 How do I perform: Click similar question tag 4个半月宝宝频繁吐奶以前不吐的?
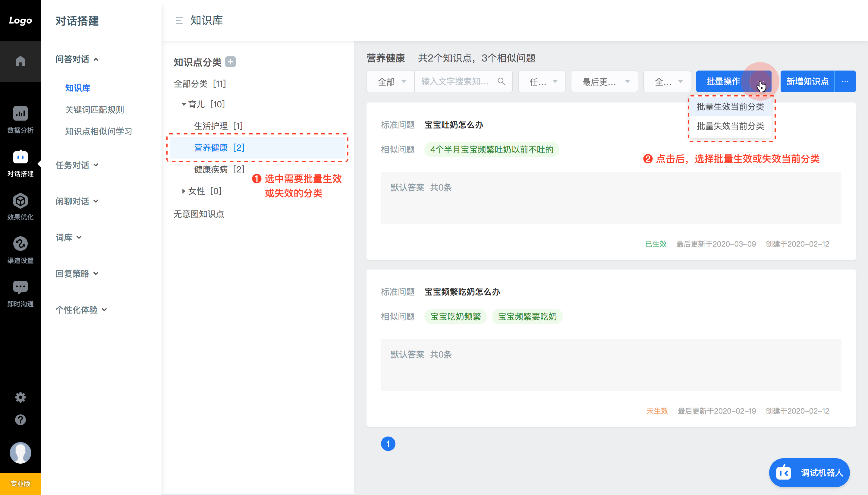click(x=492, y=150)
